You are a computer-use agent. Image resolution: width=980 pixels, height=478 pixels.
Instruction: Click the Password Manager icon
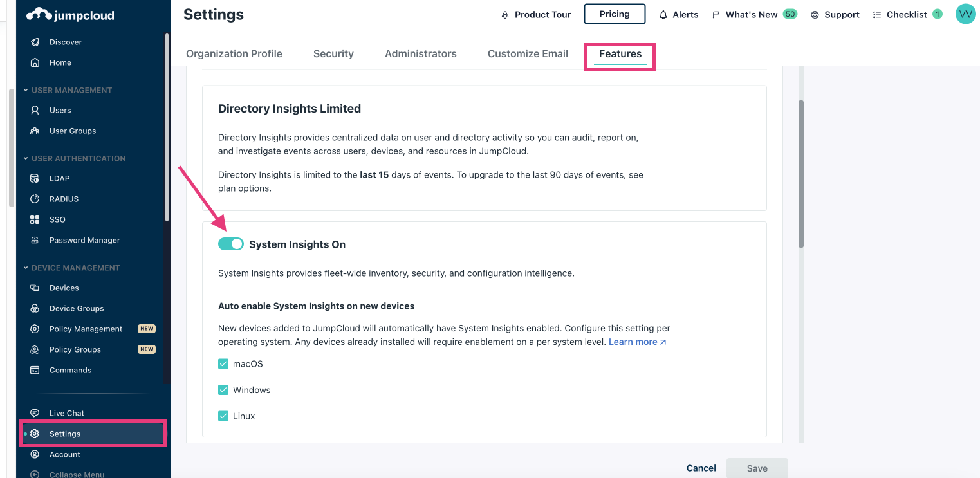point(35,240)
